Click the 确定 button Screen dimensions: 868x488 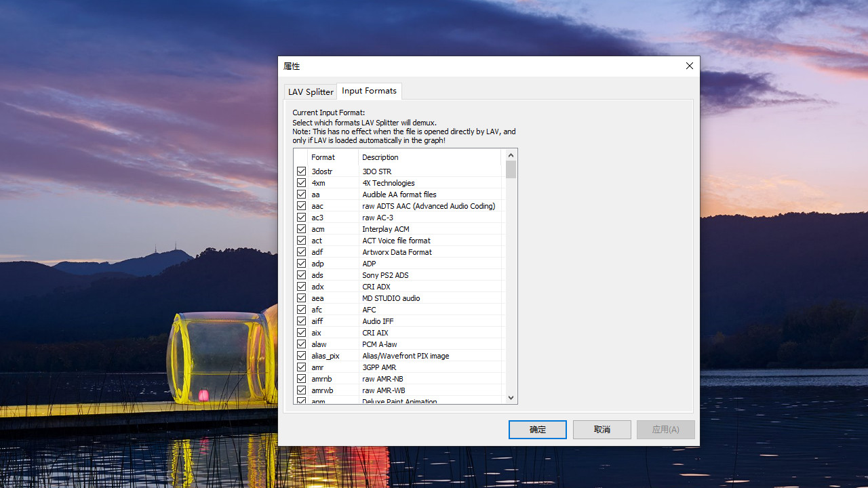click(x=537, y=430)
